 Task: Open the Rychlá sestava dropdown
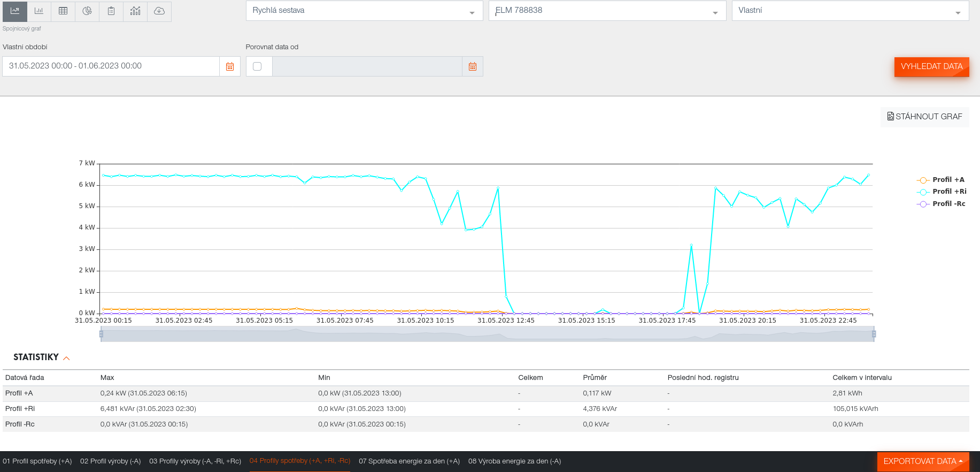click(364, 11)
